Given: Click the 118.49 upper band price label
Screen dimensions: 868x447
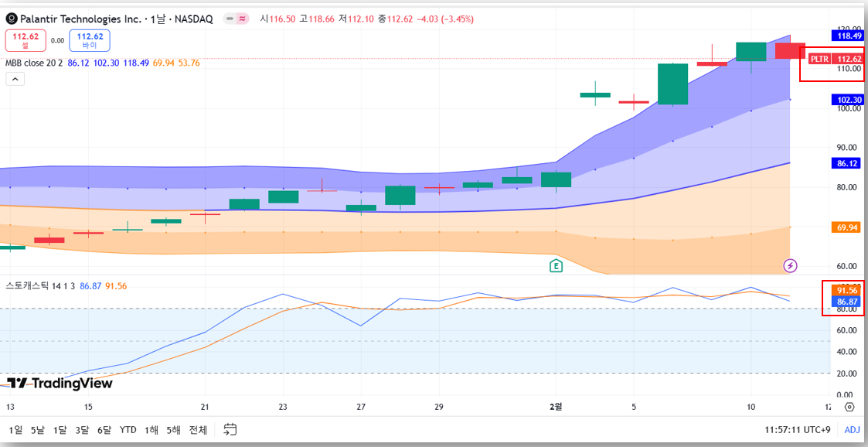Looking at the screenshot, I should point(846,36).
